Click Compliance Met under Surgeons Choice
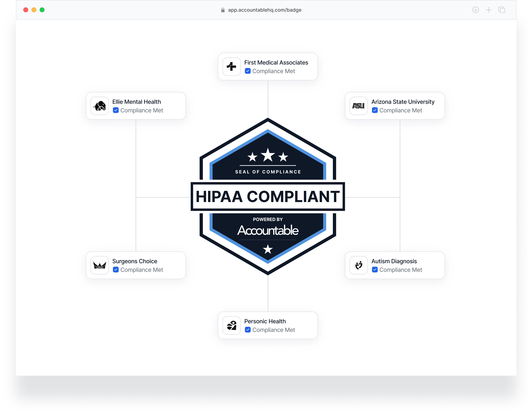 pyautogui.click(x=142, y=270)
